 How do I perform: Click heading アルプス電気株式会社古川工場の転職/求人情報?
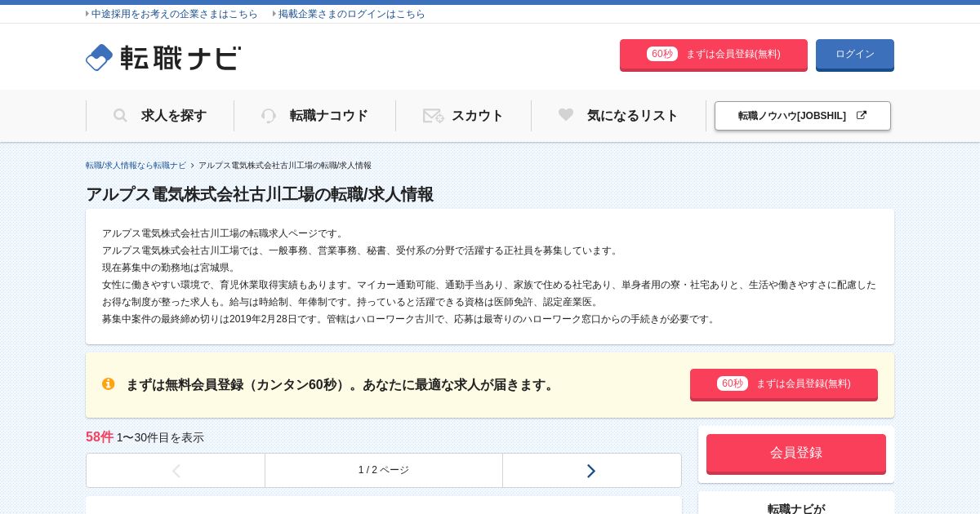click(260, 194)
